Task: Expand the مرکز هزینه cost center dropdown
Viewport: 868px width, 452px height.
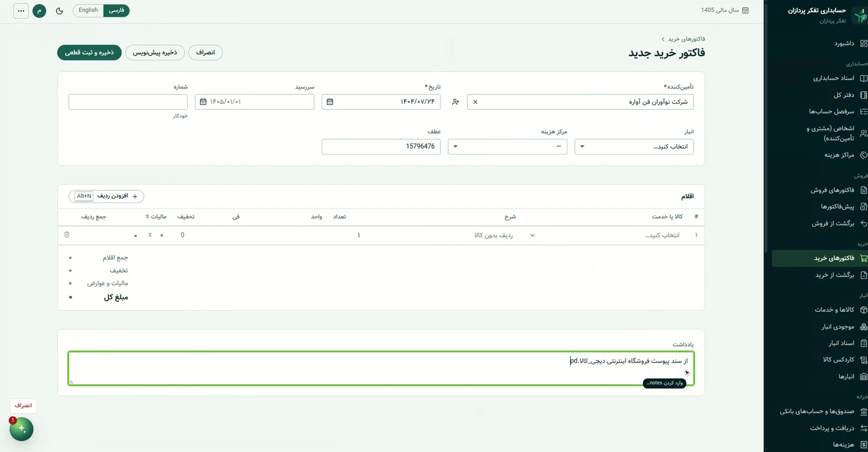Action: pos(507,147)
